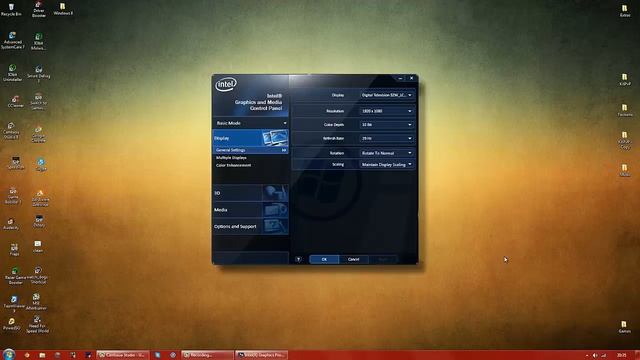Open the Driver Booster desktop icon
The height and width of the screenshot is (360, 640).
[38, 10]
